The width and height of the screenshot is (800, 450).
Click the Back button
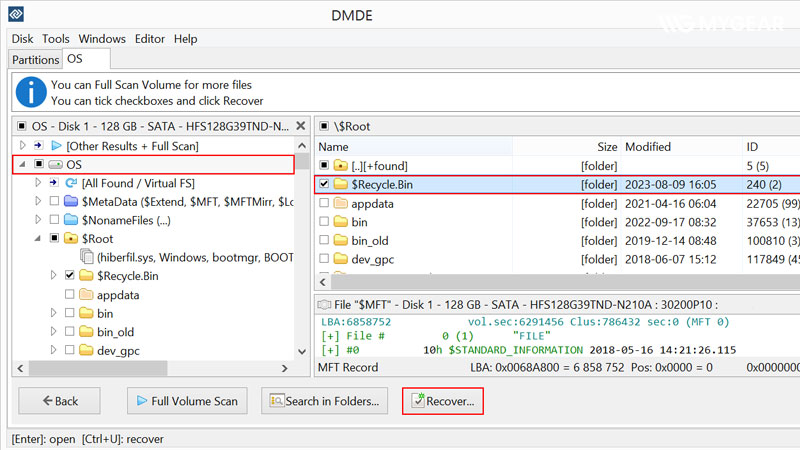60,401
